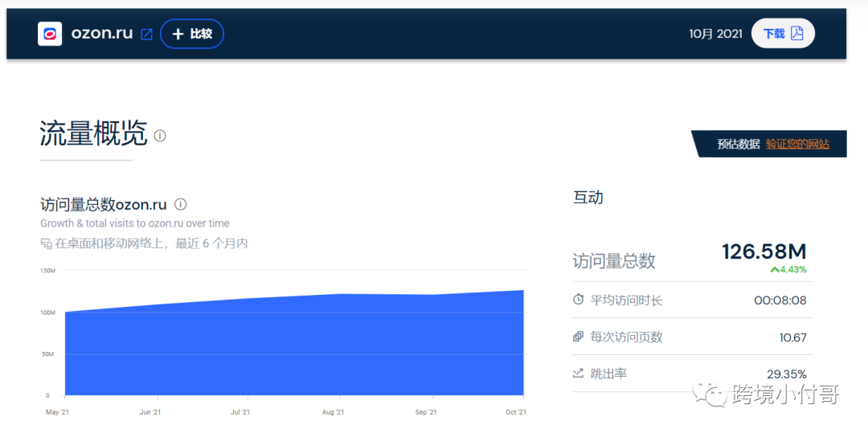Click the ozon.ru site logo icon
This screenshot has width=868, height=433.
(x=50, y=34)
